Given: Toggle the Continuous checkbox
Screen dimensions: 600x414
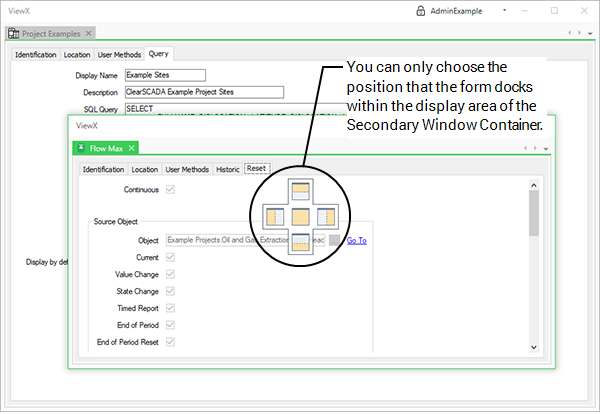Looking at the screenshot, I should point(170,189).
